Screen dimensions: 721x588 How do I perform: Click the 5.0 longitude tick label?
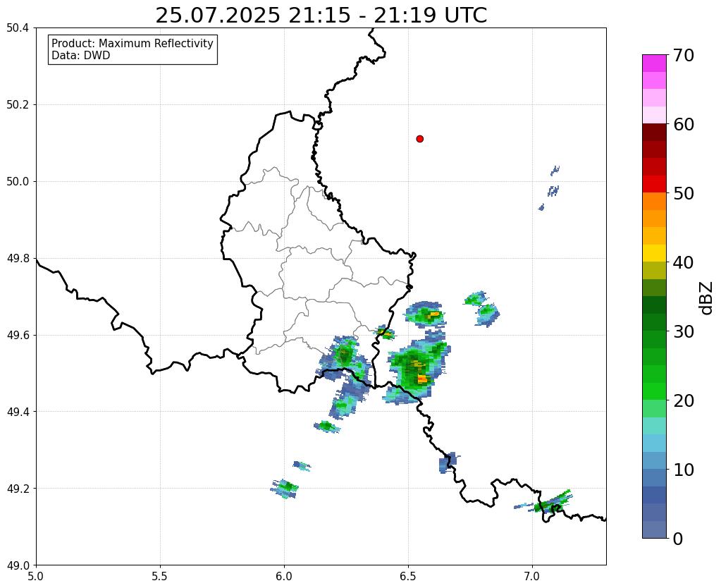[36, 577]
